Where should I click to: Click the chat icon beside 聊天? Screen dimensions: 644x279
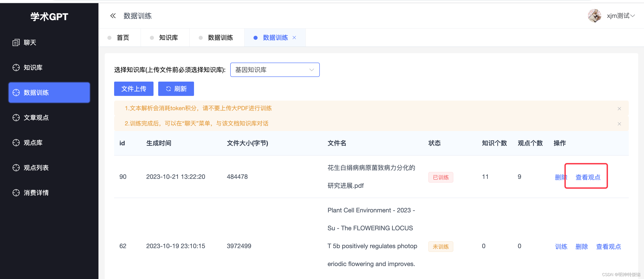point(16,42)
